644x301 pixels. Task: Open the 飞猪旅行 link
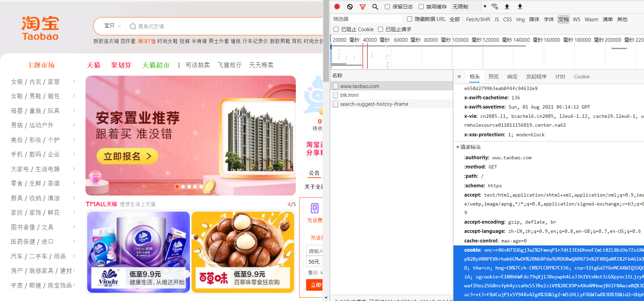point(229,65)
